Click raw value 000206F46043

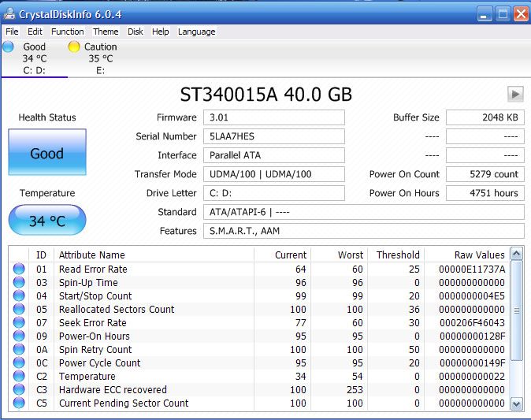[x=472, y=322]
